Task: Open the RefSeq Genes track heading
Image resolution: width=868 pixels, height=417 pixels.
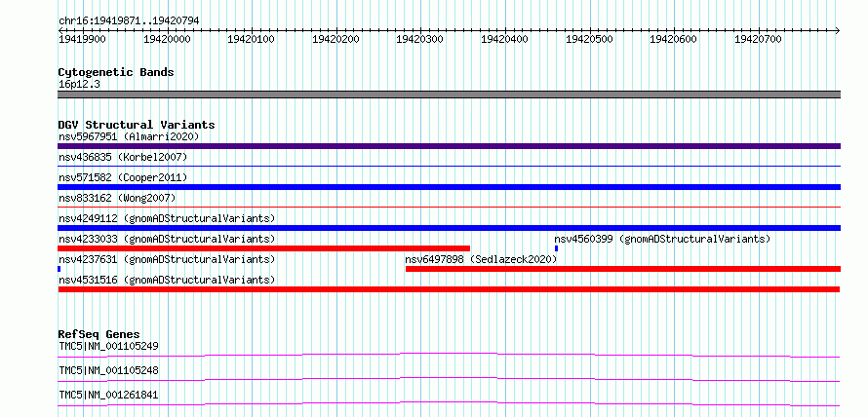Action: click(x=99, y=334)
